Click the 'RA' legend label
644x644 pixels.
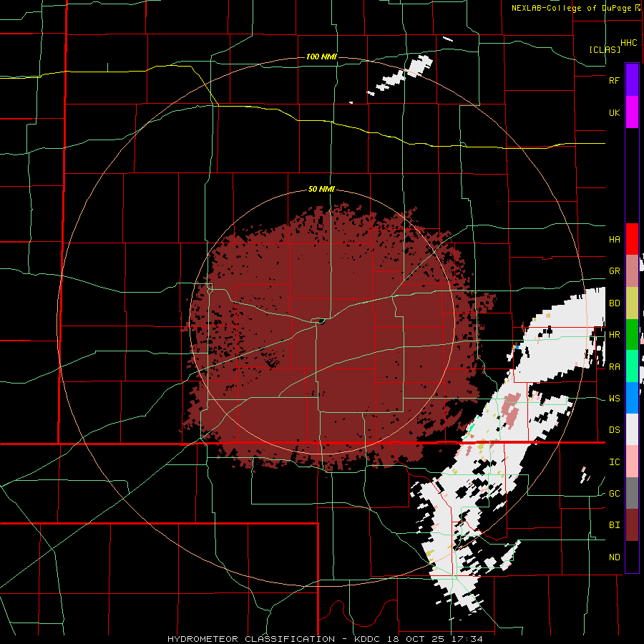pyautogui.click(x=614, y=367)
